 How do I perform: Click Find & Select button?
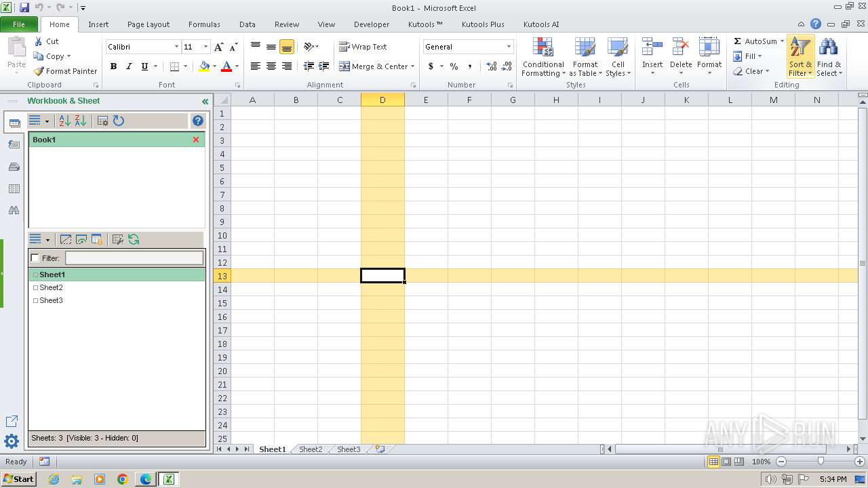tap(829, 57)
